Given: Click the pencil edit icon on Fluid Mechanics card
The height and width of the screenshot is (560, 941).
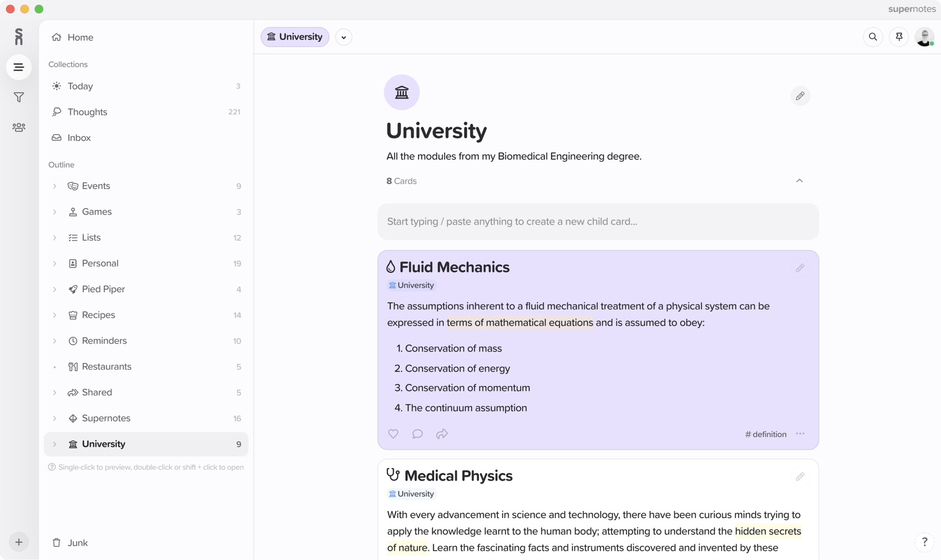Looking at the screenshot, I should point(800,268).
